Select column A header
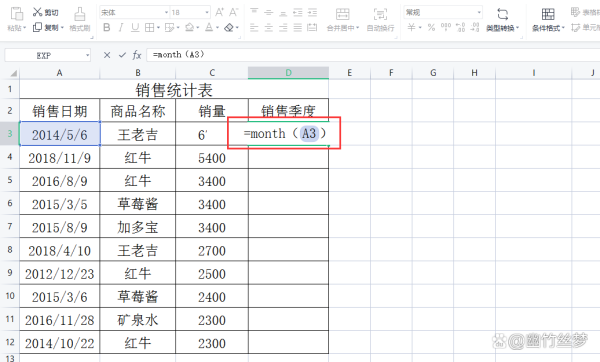Viewport: 600px width, 362px height. pyautogui.click(x=59, y=73)
